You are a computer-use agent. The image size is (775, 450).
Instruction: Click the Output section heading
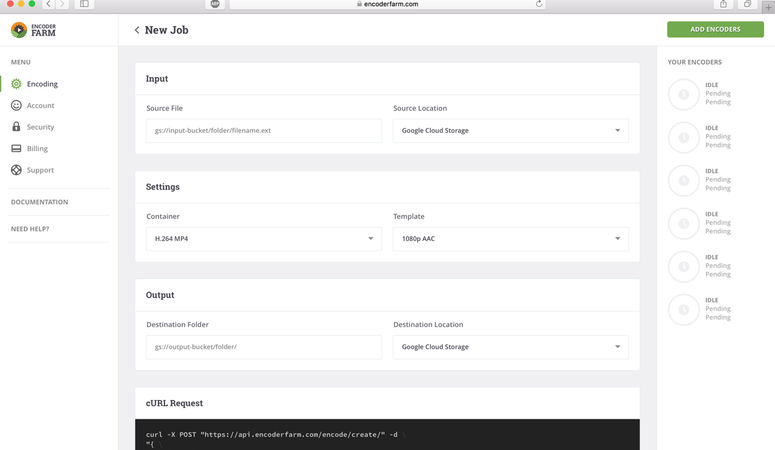pos(160,295)
